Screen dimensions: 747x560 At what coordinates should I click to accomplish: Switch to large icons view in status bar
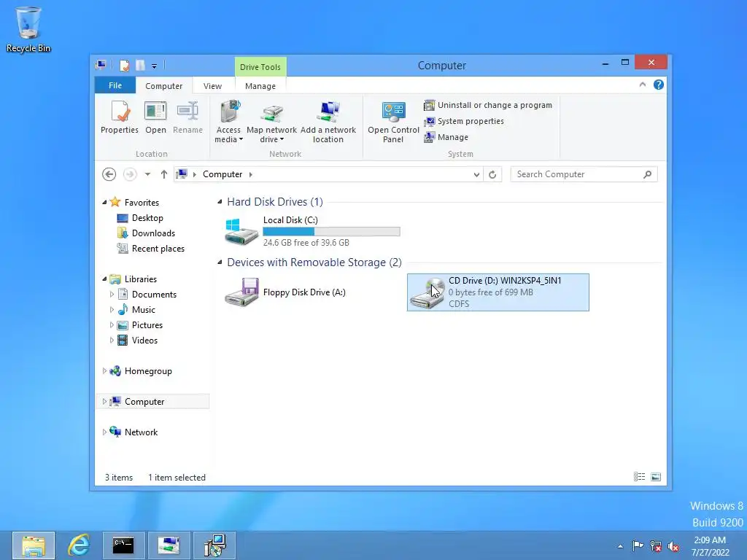(x=656, y=477)
